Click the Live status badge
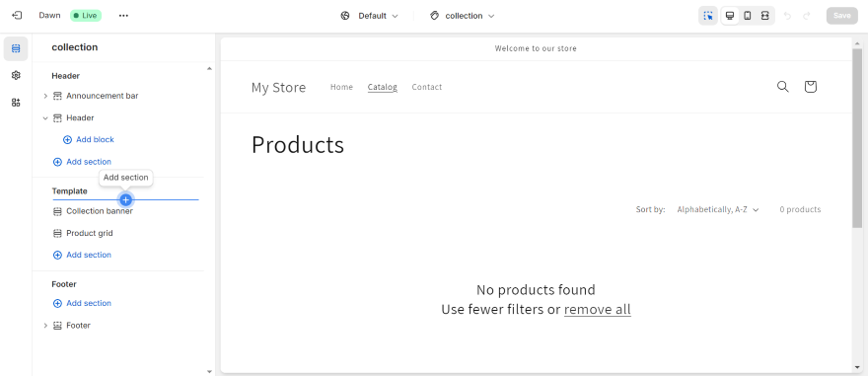This screenshot has height=376, width=868. pyautogui.click(x=86, y=16)
